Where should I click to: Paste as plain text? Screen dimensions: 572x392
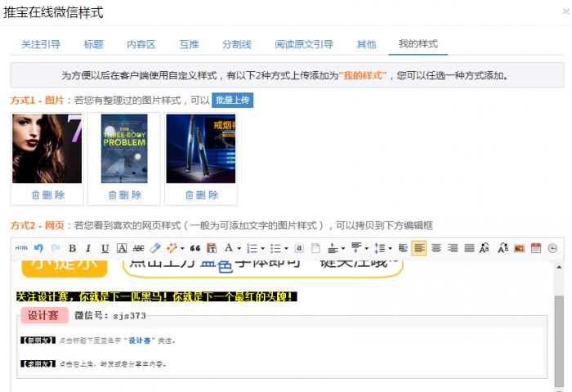point(212,248)
